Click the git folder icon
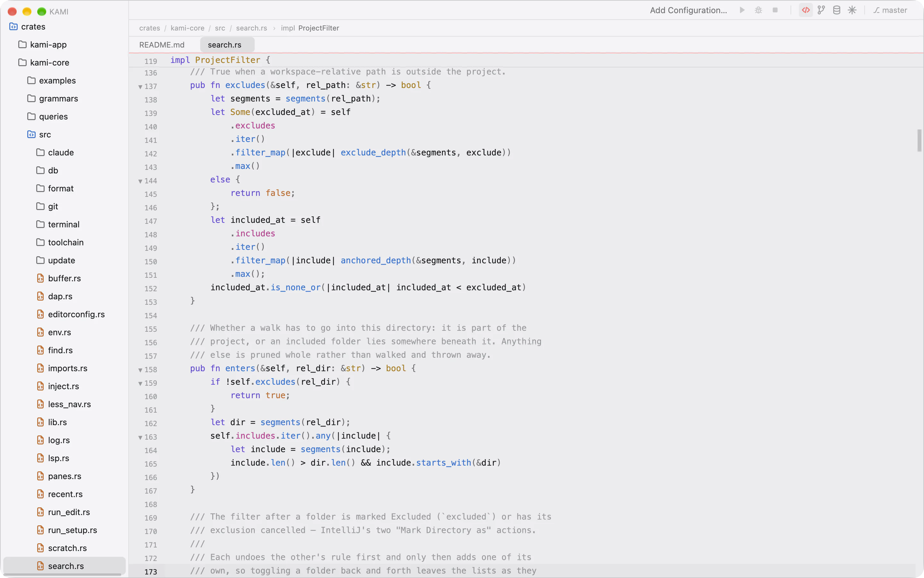This screenshot has height=578, width=924. click(40, 206)
